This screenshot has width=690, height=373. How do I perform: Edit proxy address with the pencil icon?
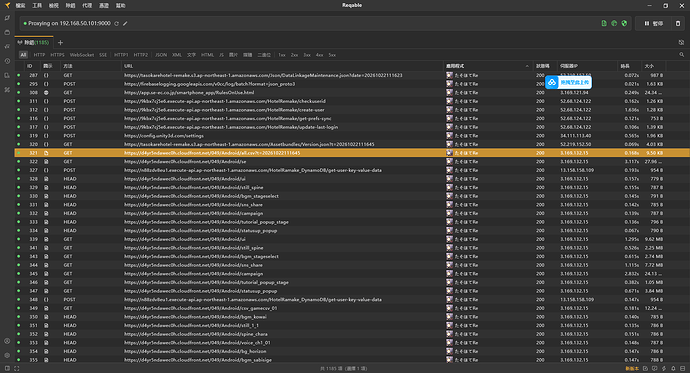pyautogui.click(x=125, y=23)
